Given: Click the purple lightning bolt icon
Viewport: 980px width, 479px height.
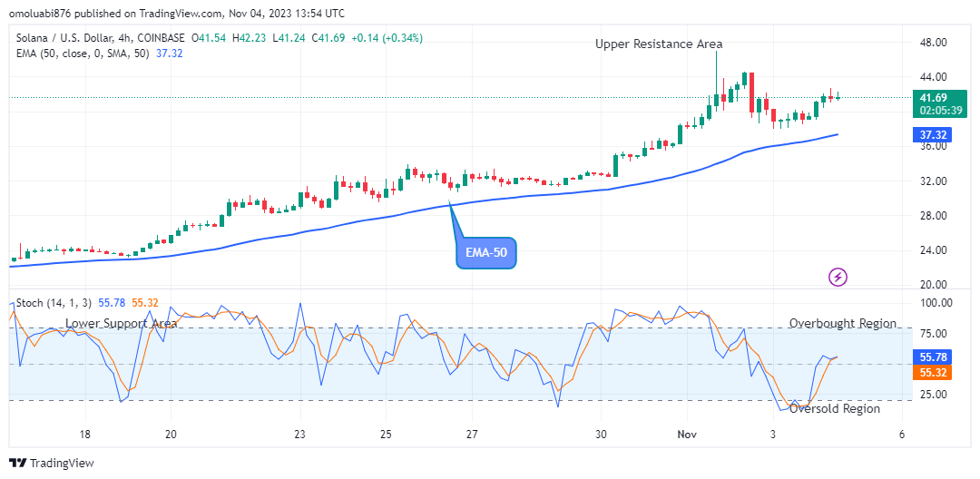Looking at the screenshot, I should coord(838,277).
